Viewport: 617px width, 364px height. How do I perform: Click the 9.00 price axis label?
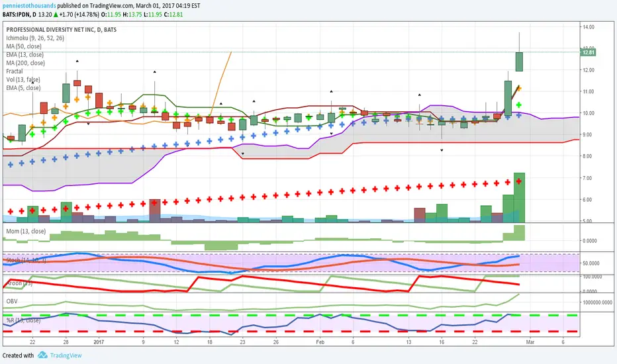pos(589,134)
